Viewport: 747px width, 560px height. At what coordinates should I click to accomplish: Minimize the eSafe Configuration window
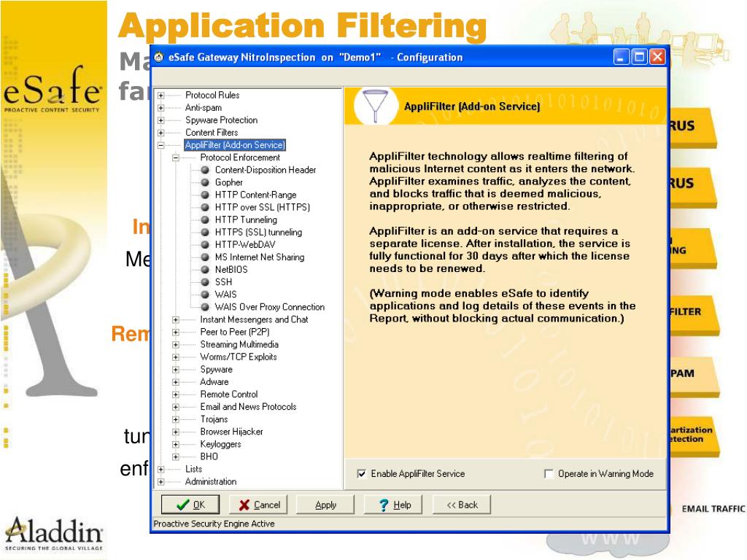point(621,57)
